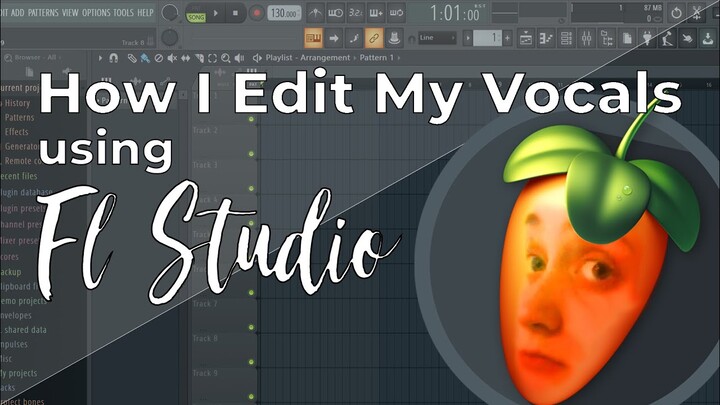Open the VIEW menu

coord(70,12)
